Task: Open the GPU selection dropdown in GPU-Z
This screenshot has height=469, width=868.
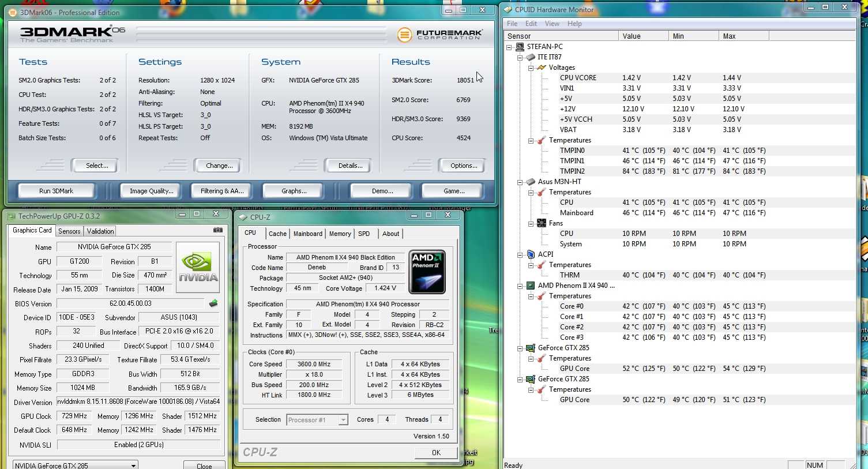Action: click(133, 465)
